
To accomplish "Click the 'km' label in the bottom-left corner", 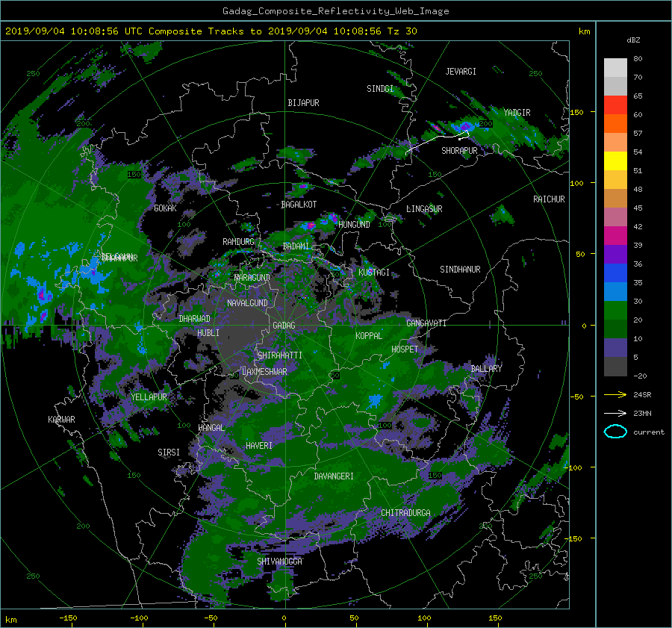I will [x=10, y=620].
